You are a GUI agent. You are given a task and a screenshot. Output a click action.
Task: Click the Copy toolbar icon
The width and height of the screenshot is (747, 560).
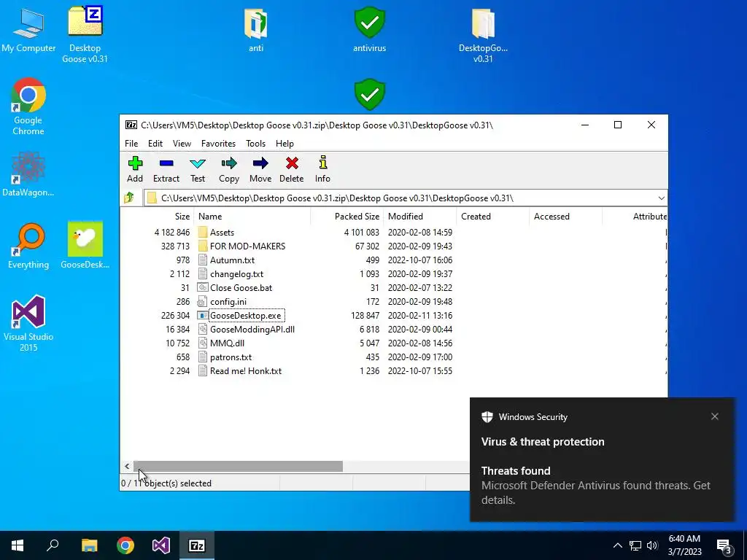228,169
